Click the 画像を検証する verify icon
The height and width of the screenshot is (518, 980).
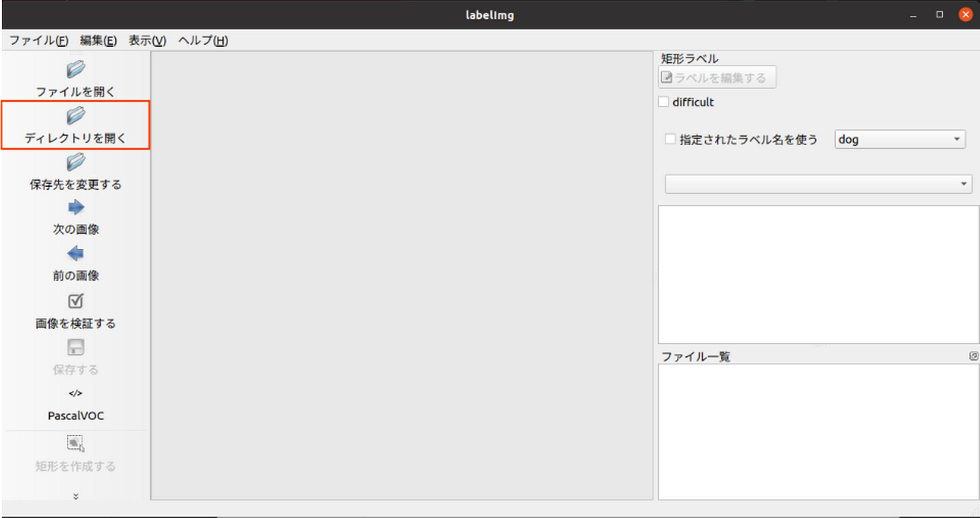coord(76,301)
